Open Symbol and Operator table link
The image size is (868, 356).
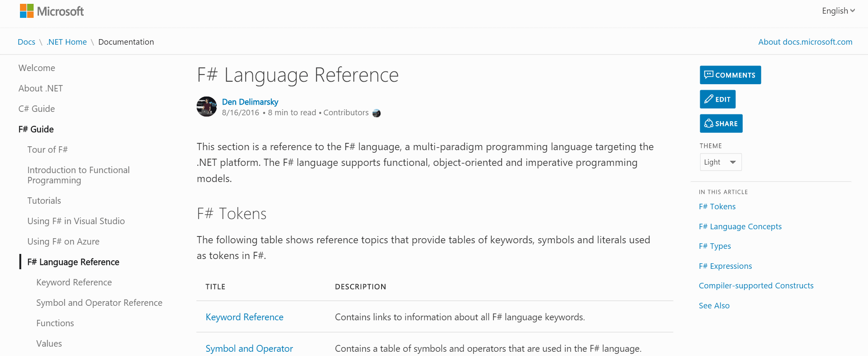tap(249, 349)
